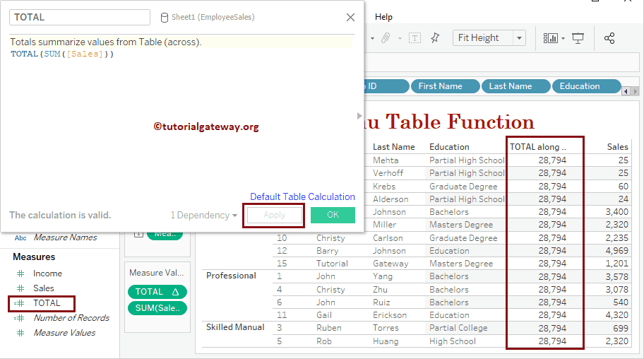Click the pin fix axes icon
The width and height of the screenshot is (644, 359).
435,38
